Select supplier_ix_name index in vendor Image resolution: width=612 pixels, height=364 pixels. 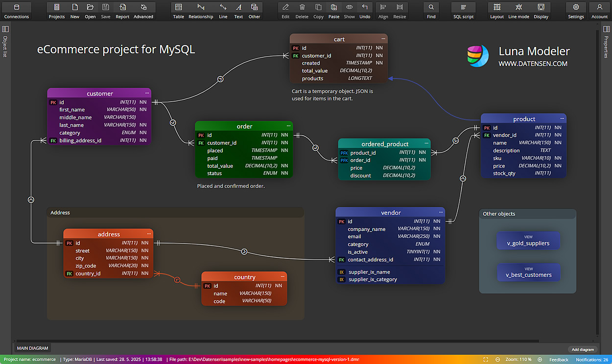[390, 272]
